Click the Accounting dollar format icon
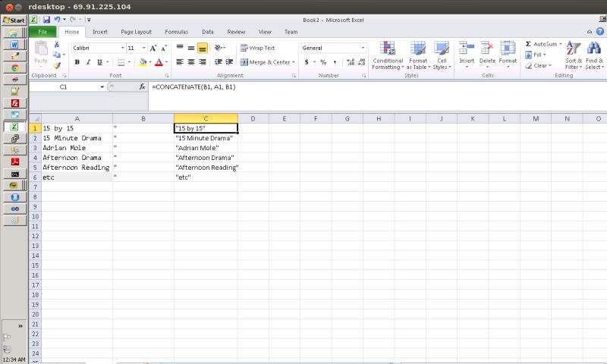 pos(307,62)
